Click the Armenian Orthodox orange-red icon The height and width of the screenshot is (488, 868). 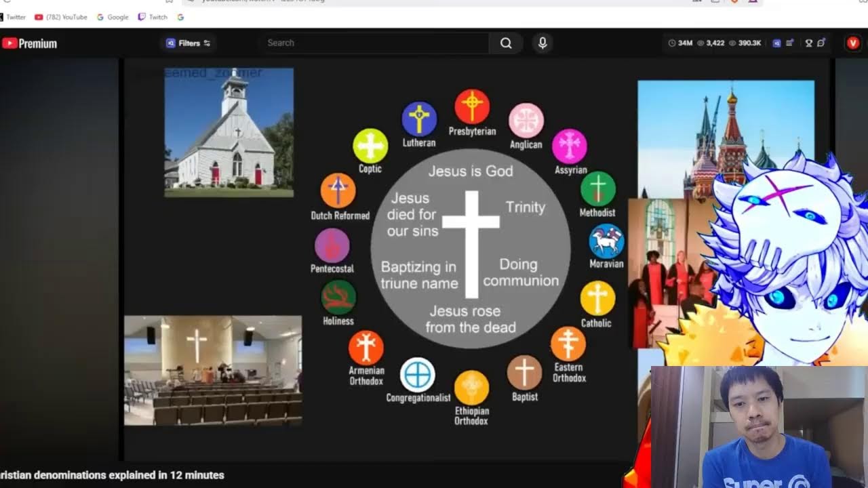[x=366, y=348]
